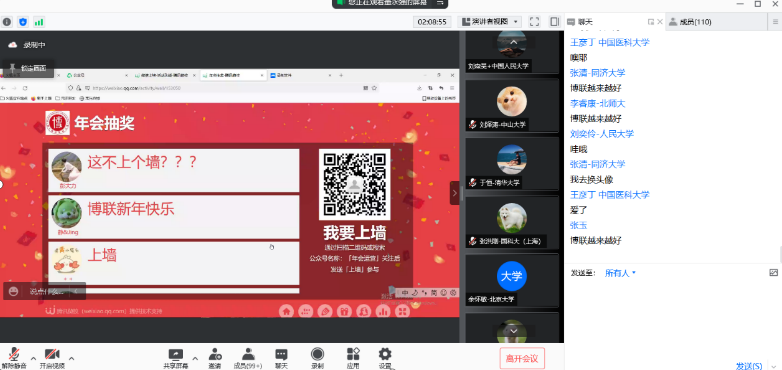Click the pin screen (锁定画面) button
The height and width of the screenshot is (370, 782).
[x=28, y=68]
